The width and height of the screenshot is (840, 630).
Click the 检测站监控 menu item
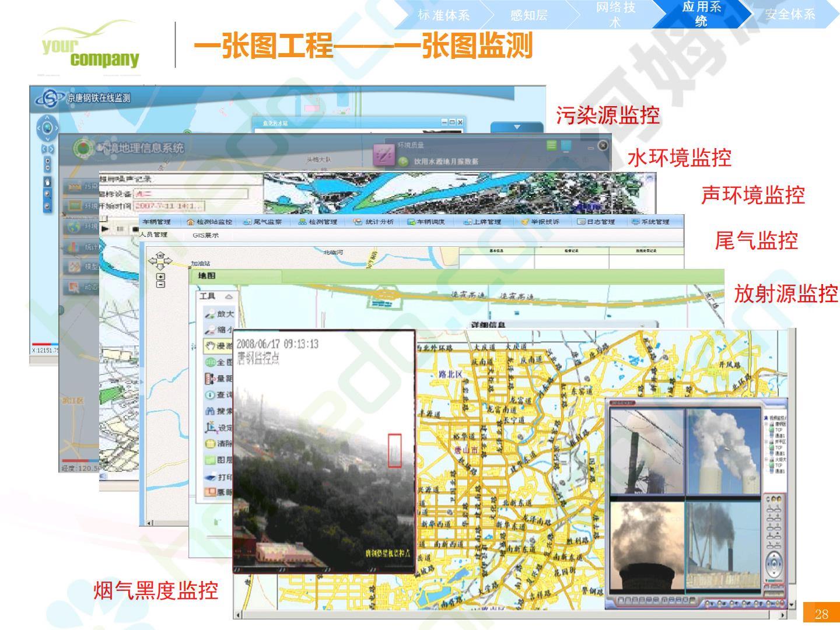tap(209, 222)
